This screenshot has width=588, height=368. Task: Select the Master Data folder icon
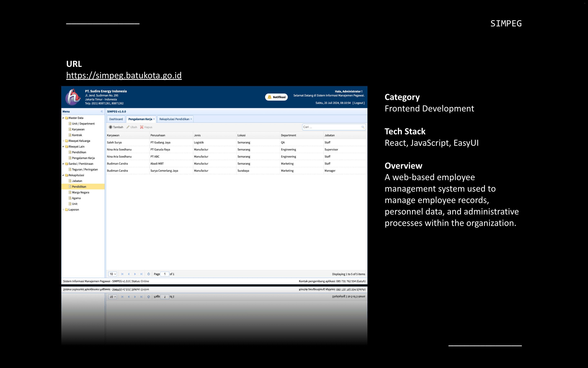[x=67, y=118]
